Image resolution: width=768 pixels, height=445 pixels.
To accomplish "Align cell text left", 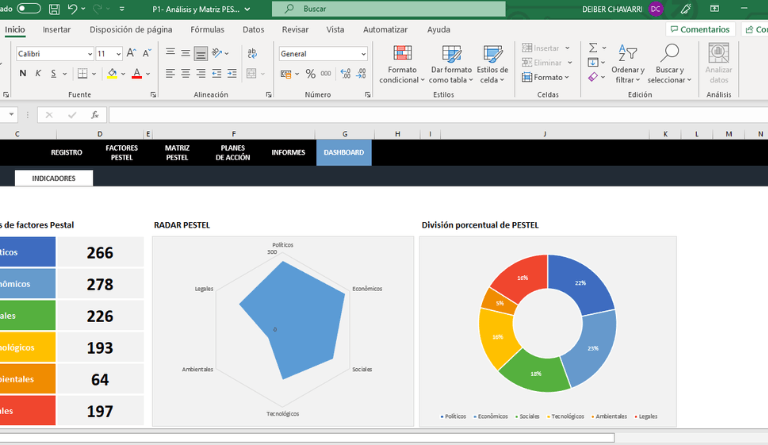I will coord(170,73).
